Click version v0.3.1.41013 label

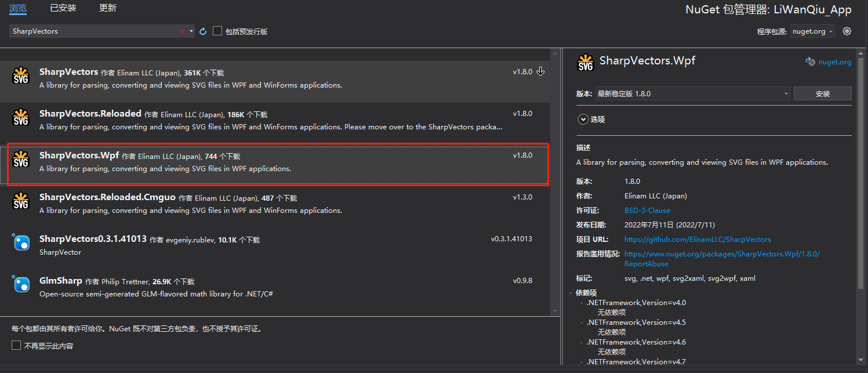click(x=511, y=239)
